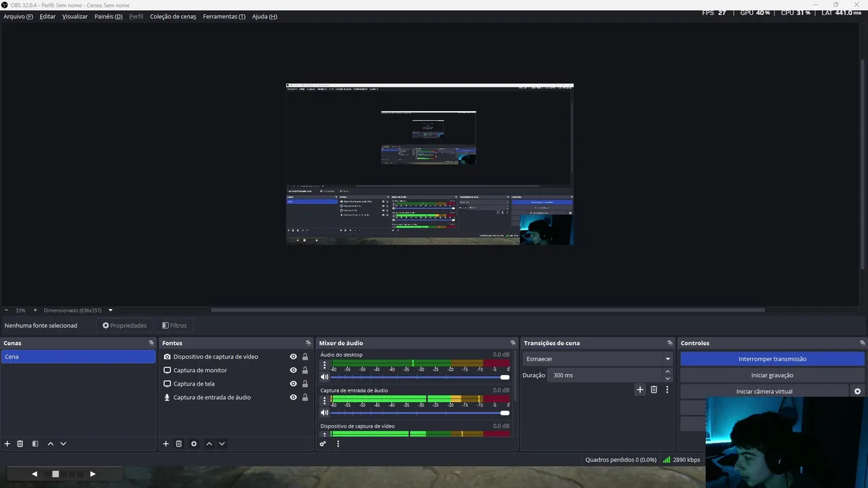
Task: Open Esmaecer transition dropdown
Action: (x=597, y=359)
